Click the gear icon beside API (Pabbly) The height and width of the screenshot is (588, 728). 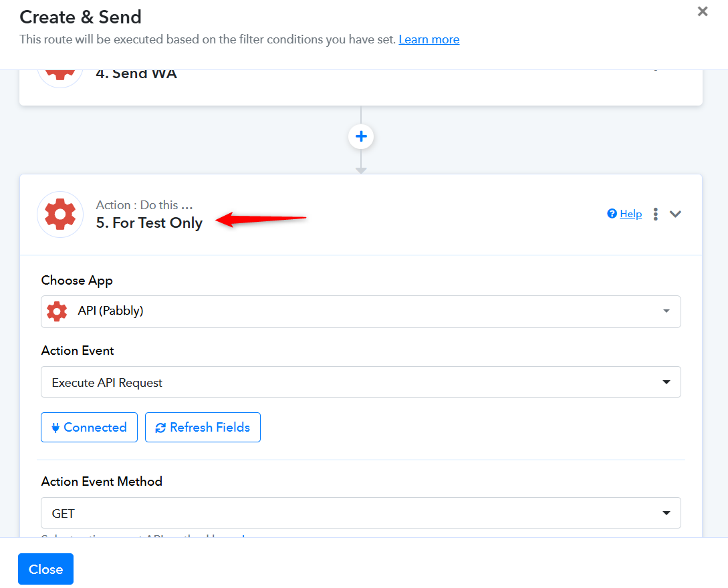pos(57,311)
